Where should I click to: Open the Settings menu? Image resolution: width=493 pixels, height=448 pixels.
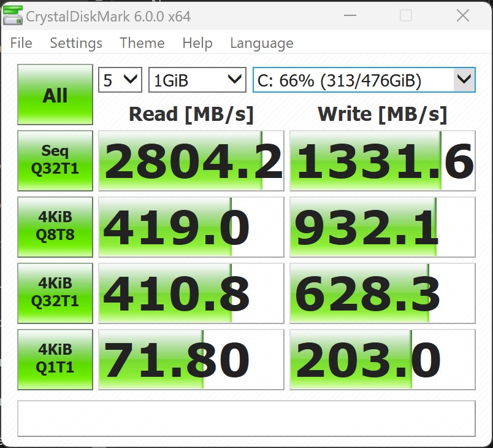pos(76,43)
